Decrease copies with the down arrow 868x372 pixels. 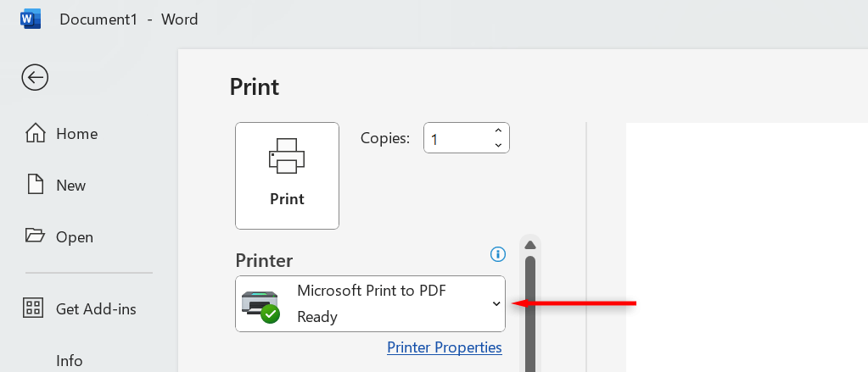point(498,145)
